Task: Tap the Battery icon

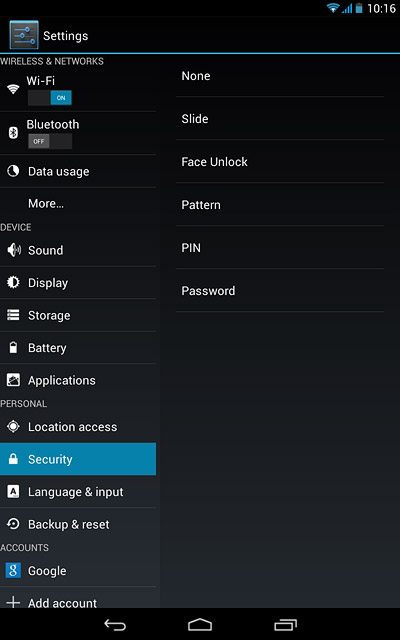Action: click(x=13, y=348)
